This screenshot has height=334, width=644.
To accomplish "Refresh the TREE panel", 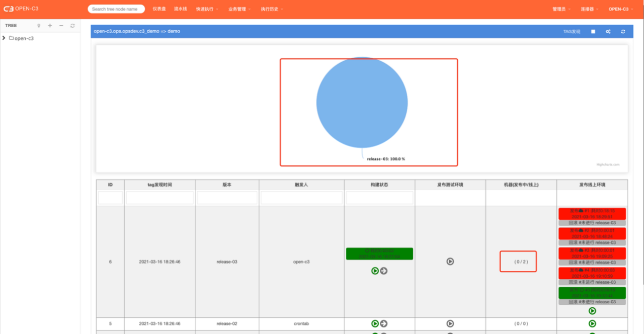I will coord(72,25).
